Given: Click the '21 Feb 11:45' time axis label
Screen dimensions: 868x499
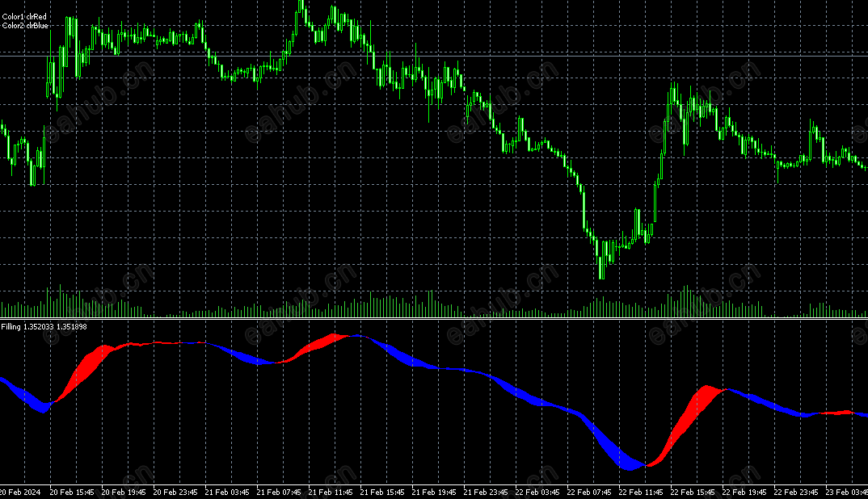Looking at the screenshot, I should (331, 493).
